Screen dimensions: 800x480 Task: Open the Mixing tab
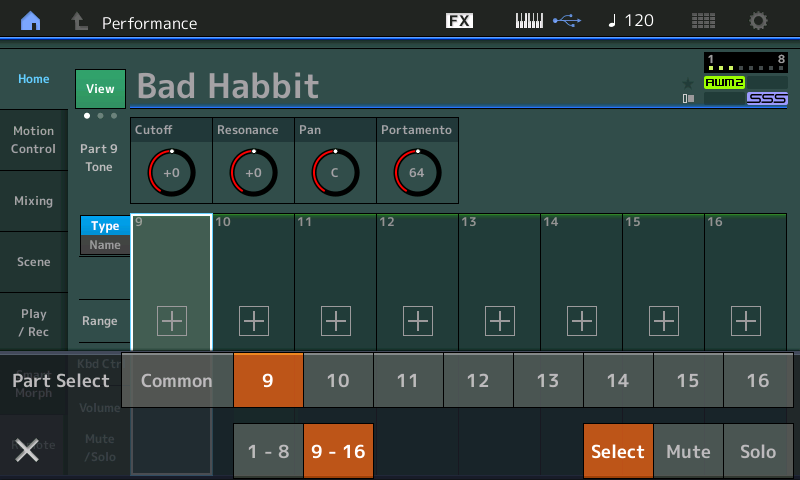point(33,201)
